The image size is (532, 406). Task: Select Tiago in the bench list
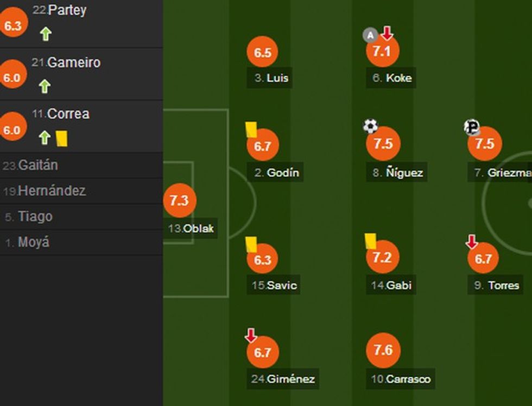pos(35,217)
